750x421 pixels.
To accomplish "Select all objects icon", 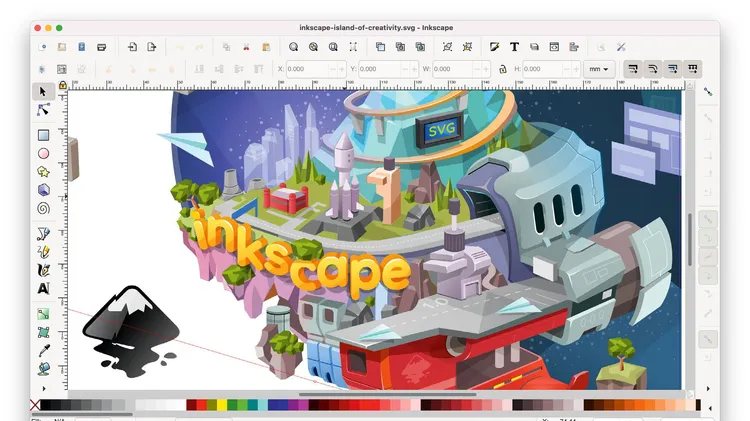I will [x=42, y=69].
